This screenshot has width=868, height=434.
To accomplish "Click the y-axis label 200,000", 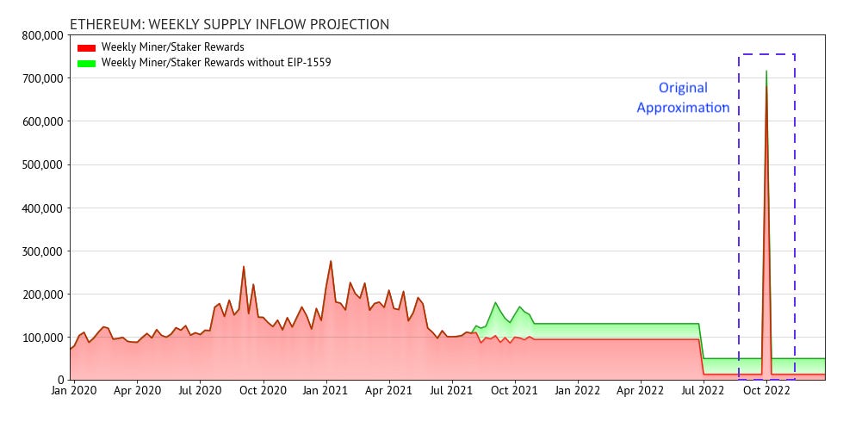I will coord(43,294).
